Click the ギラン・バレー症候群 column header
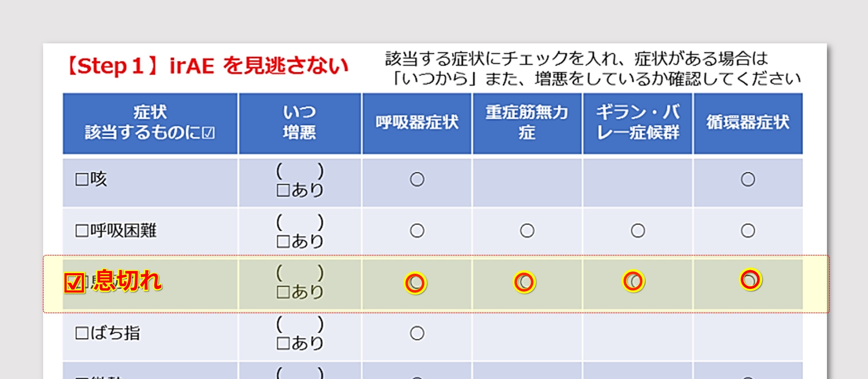The height and width of the screenshot is (379, 868). pyautogui.click(x=638, y=123)
